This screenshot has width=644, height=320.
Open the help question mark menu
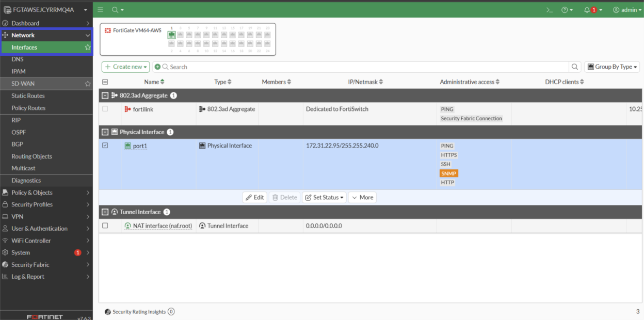pos(567,10)
